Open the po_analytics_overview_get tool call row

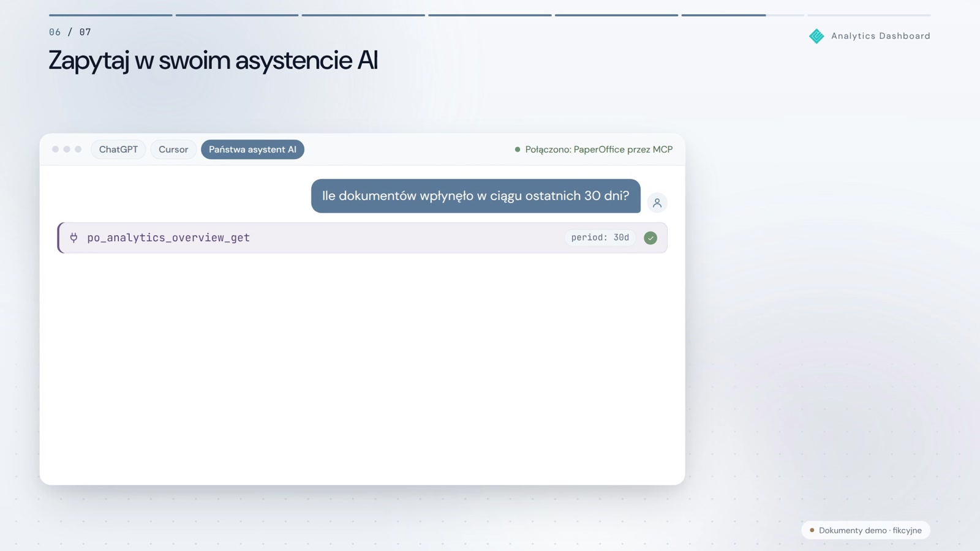point(362,238)
